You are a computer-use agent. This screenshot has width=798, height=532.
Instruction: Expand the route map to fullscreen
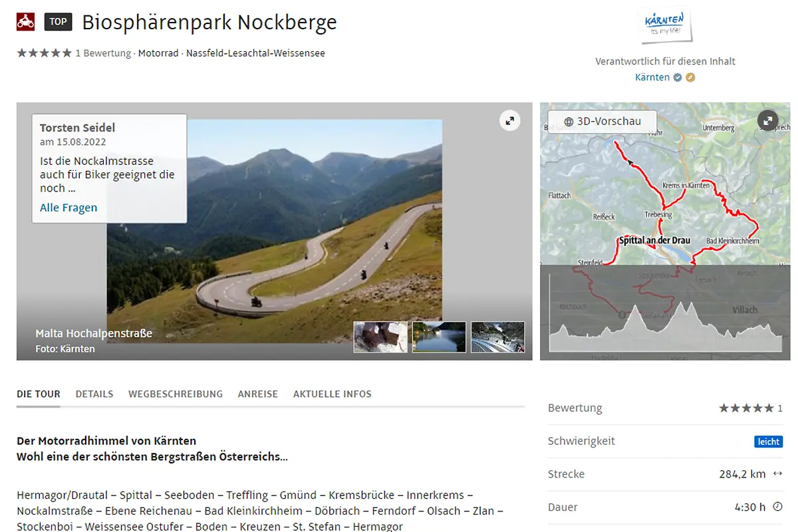[x=767, y=120]
